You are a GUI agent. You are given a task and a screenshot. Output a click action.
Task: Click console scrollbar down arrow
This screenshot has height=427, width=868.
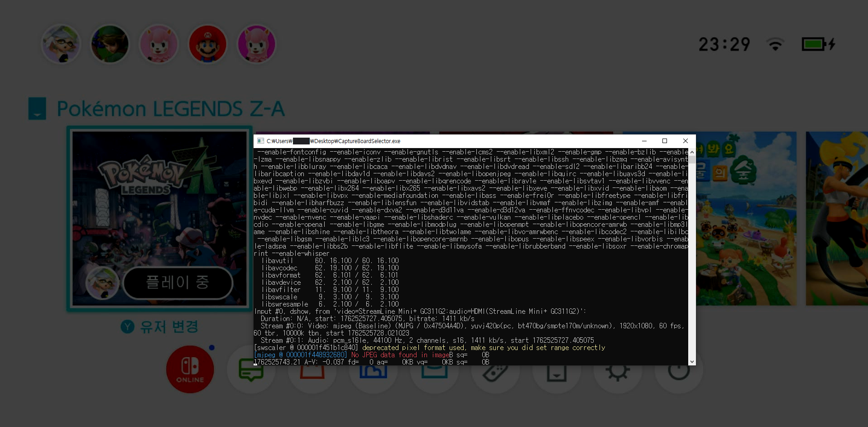click(692, 362)
